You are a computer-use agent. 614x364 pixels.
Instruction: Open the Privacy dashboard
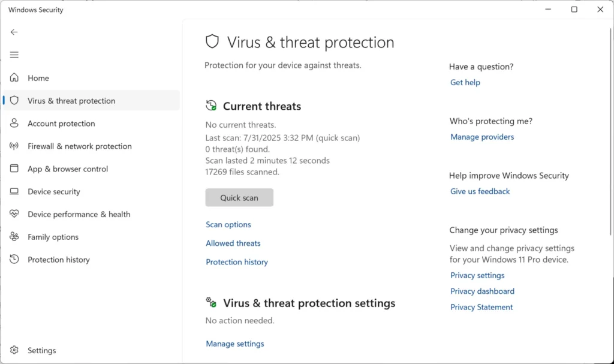pos(482,291)
